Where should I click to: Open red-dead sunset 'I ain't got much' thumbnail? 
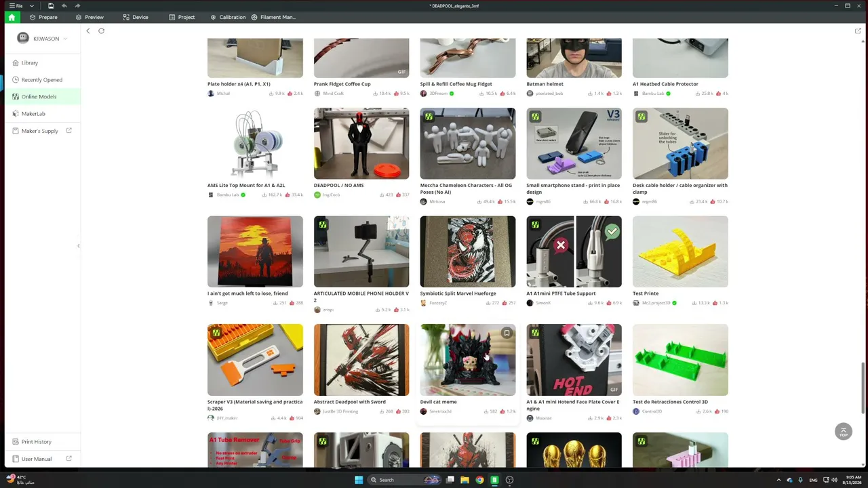pos(255,251)
